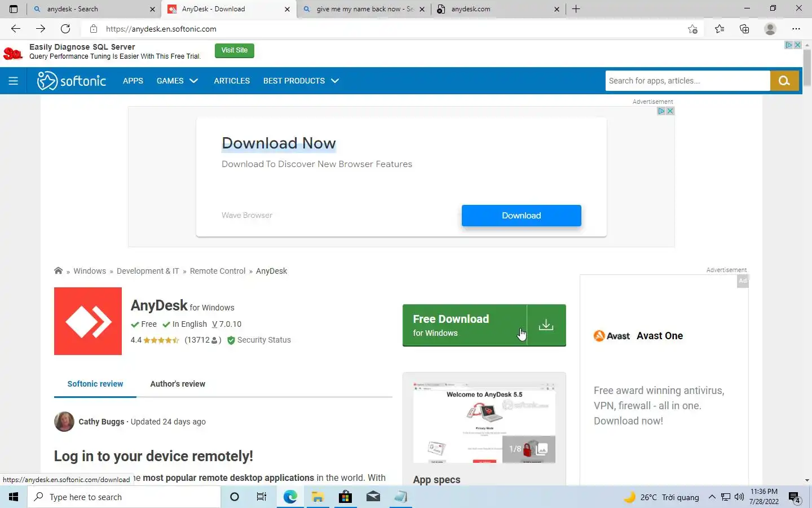This screenshot has height=508, width=812.
Task: Open Softonic hamburger menu
Action: coord(14,81)
